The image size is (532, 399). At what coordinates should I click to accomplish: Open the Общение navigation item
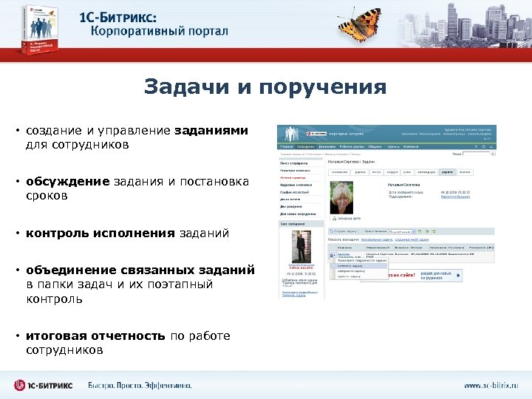[375, 146]
